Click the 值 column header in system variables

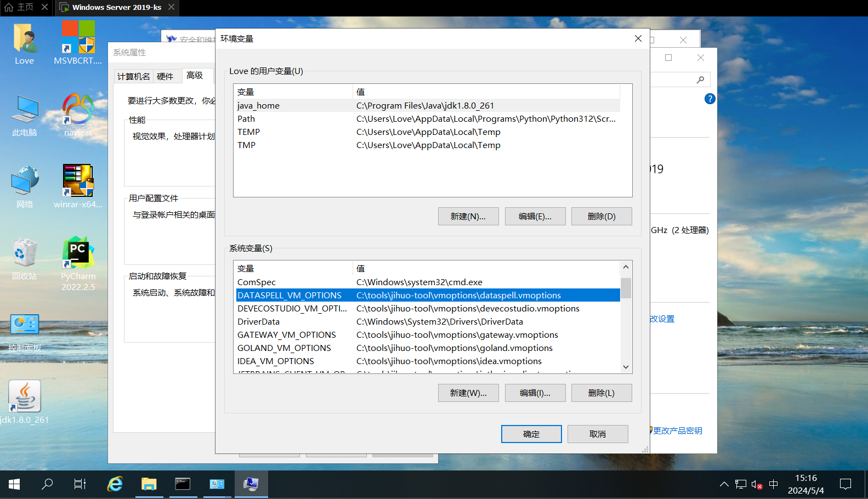486,268
